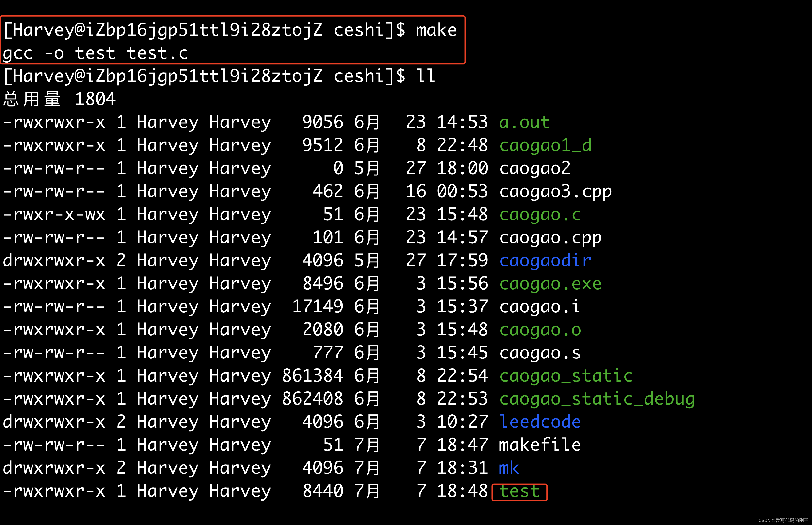Viewport: 812px width, 525px height.
Task: Click the time 22:54 in the caogao_static row
Action: [462, 376]
